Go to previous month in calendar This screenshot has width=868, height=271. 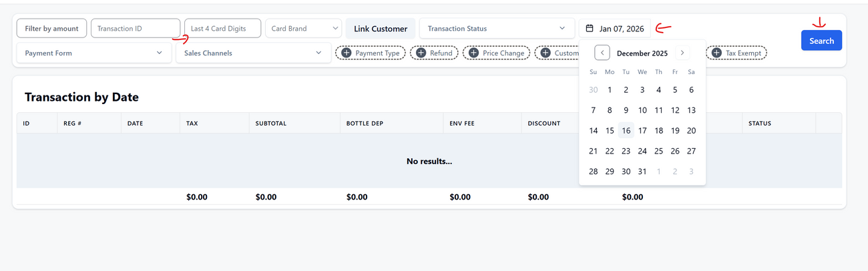pyautogui.click(x=602, y=53)
